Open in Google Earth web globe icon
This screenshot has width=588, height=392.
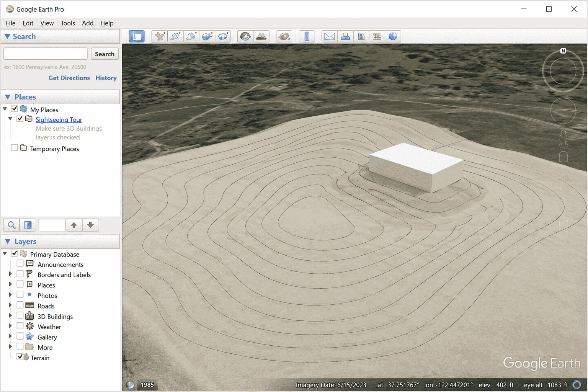[x=393, y=36]
